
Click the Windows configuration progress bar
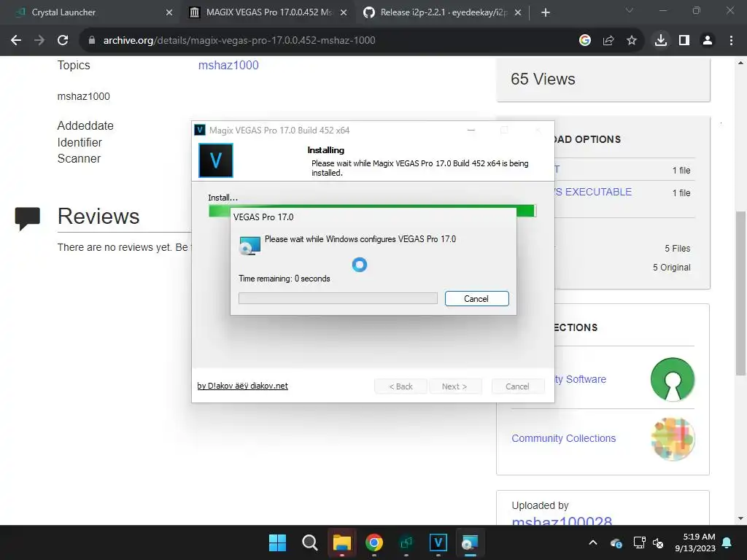[x=338, y=298]
